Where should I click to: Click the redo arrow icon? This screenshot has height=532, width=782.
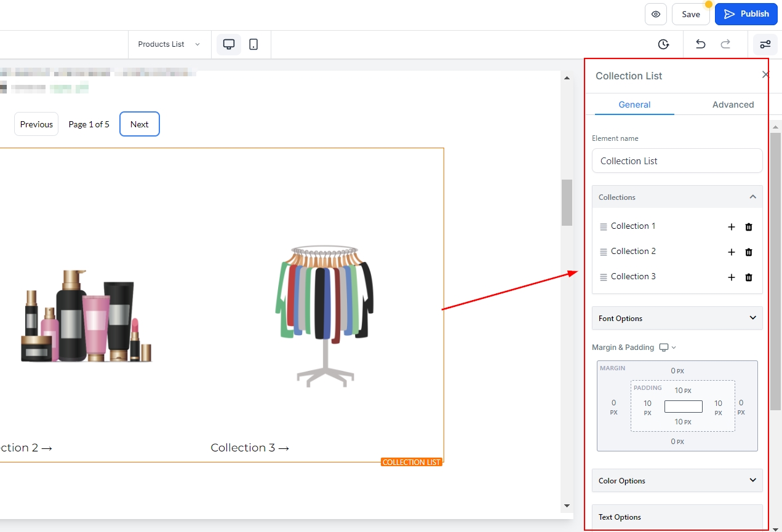725,44
